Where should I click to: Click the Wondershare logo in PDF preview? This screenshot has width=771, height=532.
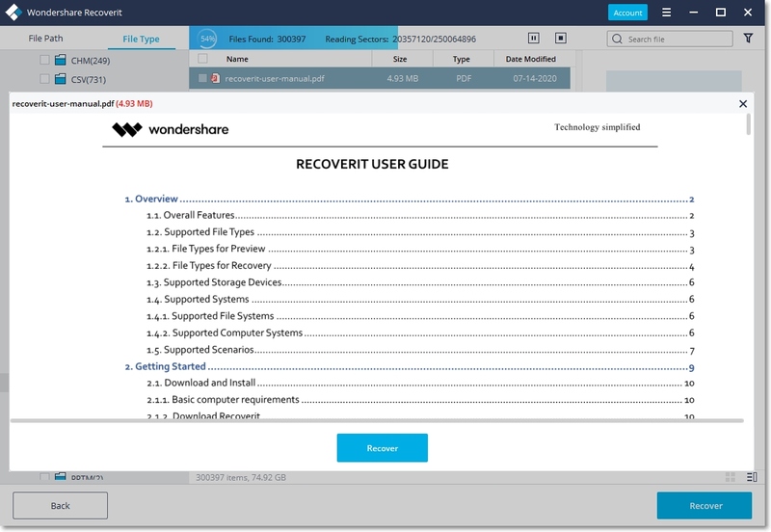click(171, 130)
